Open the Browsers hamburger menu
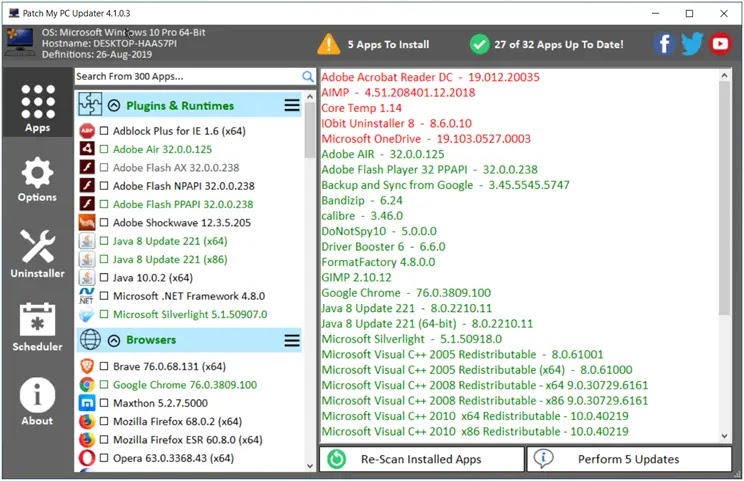744x481 pixels. point(292,340)
